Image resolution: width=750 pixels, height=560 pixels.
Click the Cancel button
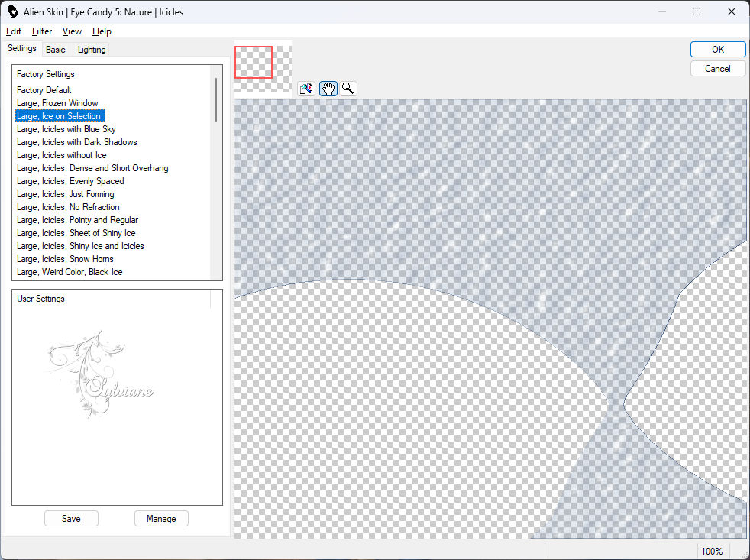coord(717,69)
